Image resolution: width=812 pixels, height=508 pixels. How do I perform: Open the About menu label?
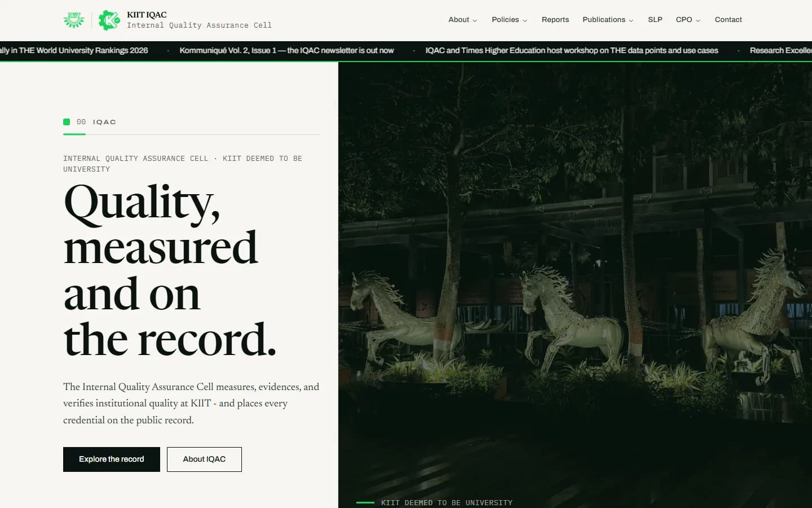[x=458, y=20]
